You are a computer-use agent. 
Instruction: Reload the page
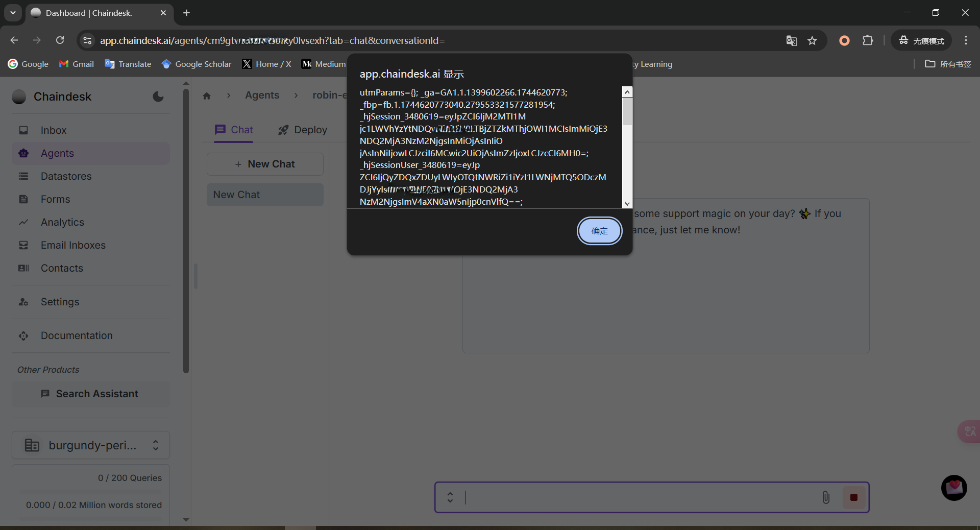[60, 40]
